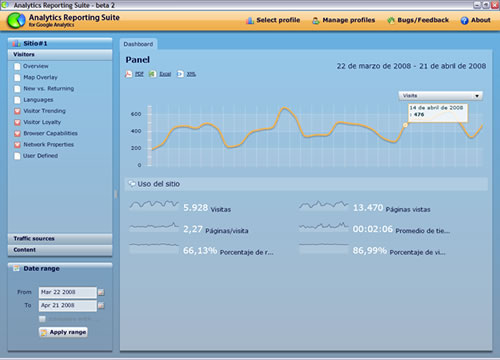This screenshot has height=360, width=500.
Task: Open Manage profiles
Action: coord(343,20)
